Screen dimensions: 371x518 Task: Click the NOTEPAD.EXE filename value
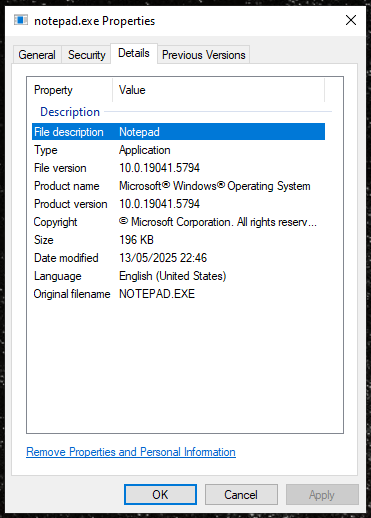coord(157,294)
